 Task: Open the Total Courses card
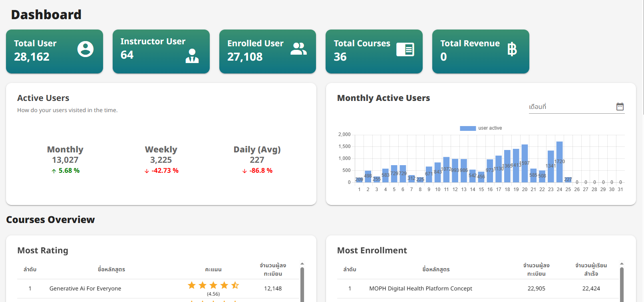(x=374, y=51)
